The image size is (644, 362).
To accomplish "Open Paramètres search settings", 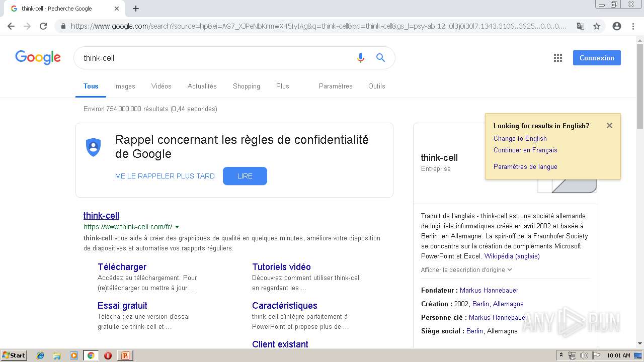I will click(x=336, y=86).
